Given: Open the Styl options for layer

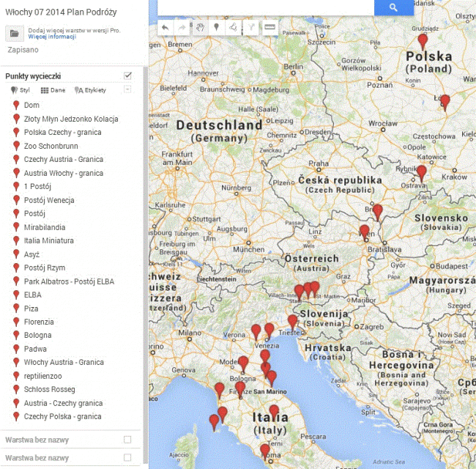Looking at the screenshot, I should [21, 90].
